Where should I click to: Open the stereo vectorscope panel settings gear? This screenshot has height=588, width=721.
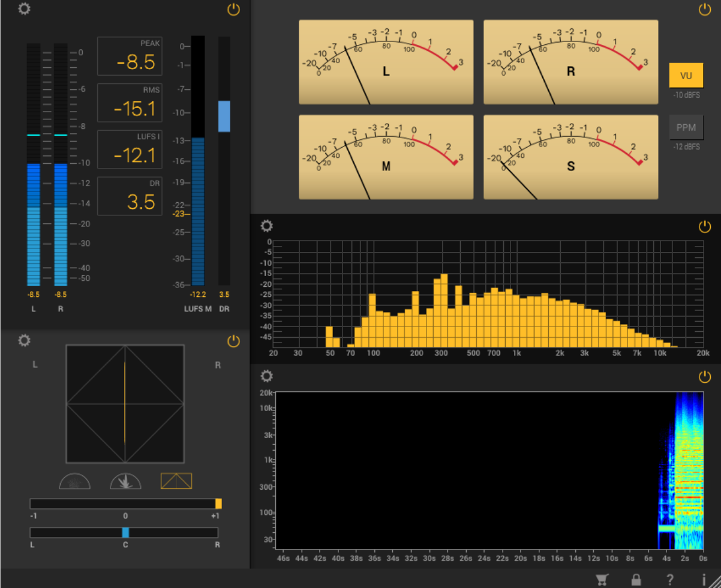(24, 341)
